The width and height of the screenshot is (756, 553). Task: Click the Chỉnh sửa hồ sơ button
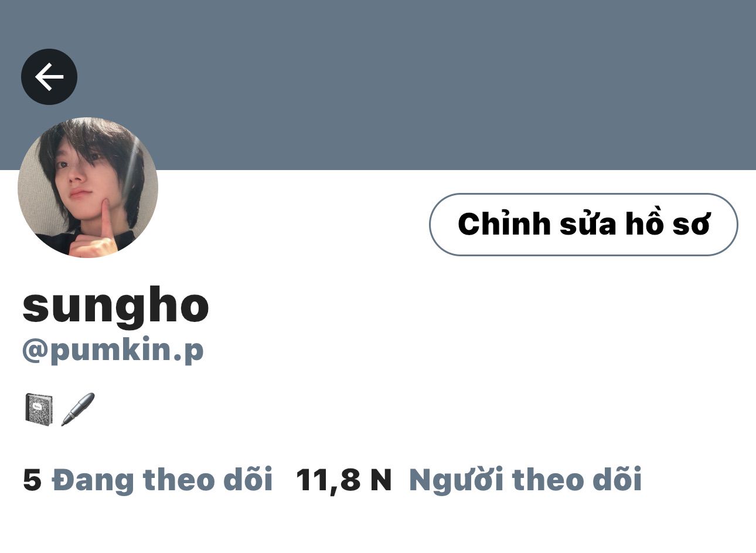pos(583,225)
